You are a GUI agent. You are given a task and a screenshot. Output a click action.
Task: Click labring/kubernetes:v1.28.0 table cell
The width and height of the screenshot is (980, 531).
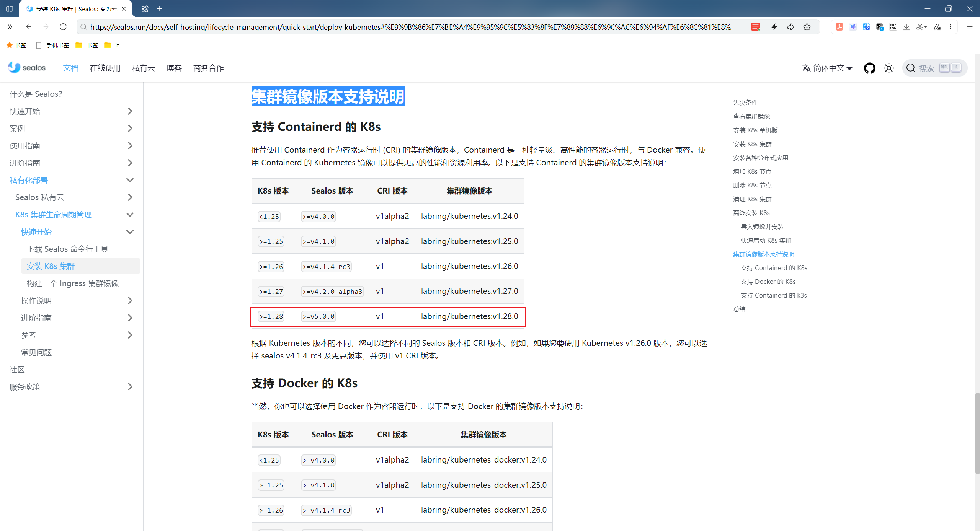[469, 316]
